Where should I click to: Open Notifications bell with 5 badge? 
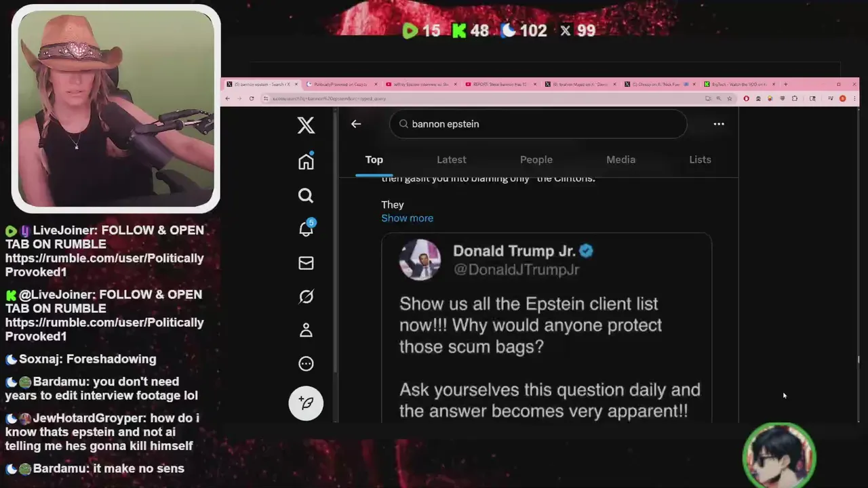[307, 228]
